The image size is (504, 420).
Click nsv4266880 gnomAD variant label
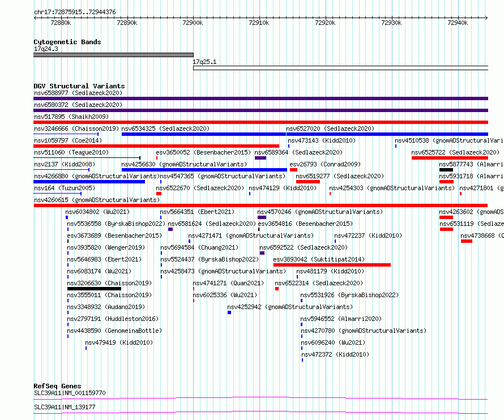click(x=97, y=176)
